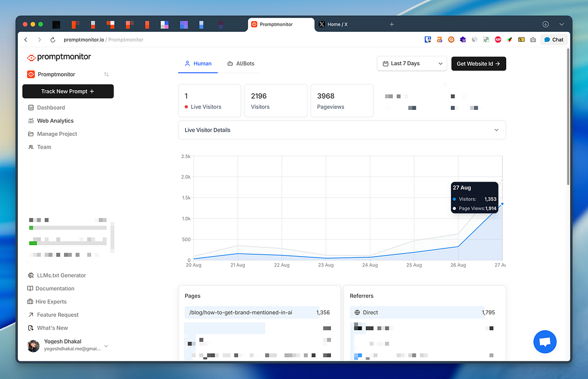
Task: Open the green link-chain extension icon
Action: [x=486, y=40]
